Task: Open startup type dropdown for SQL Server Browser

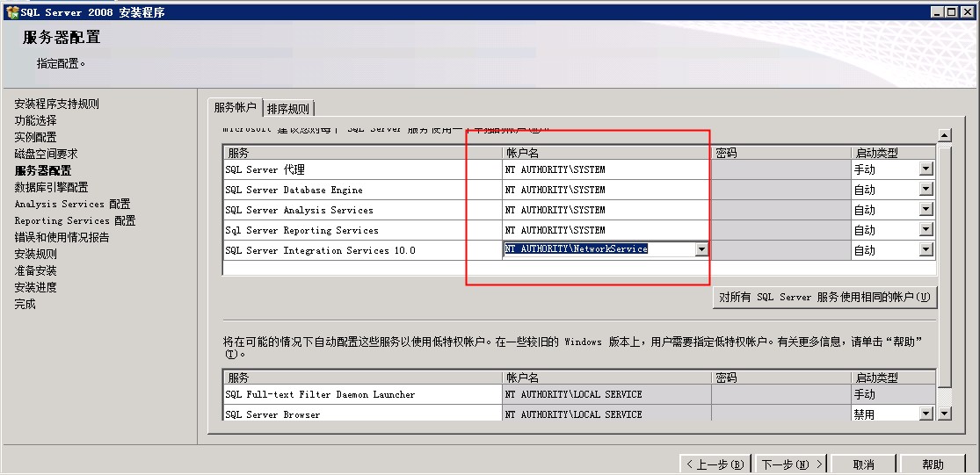Action: point(926,414)
